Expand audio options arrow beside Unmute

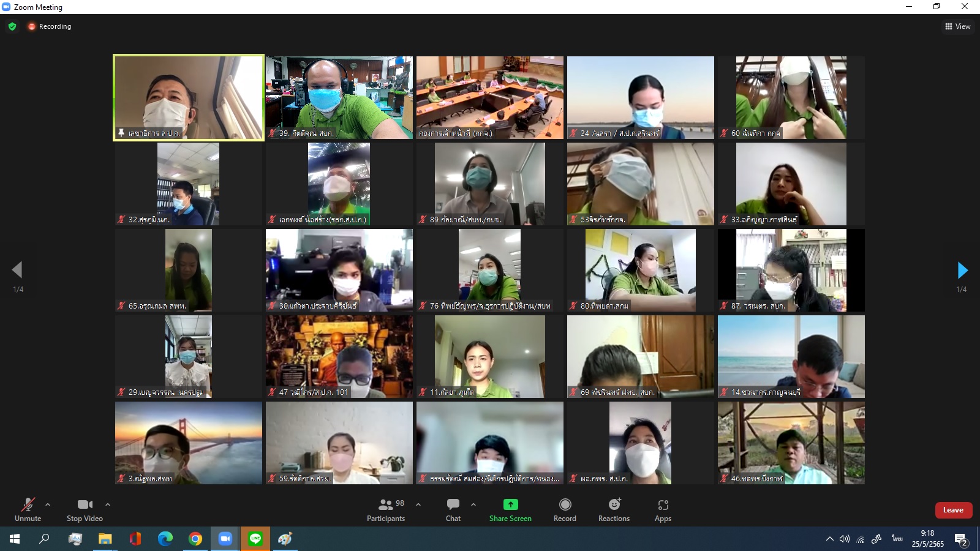tap(48, 504)
